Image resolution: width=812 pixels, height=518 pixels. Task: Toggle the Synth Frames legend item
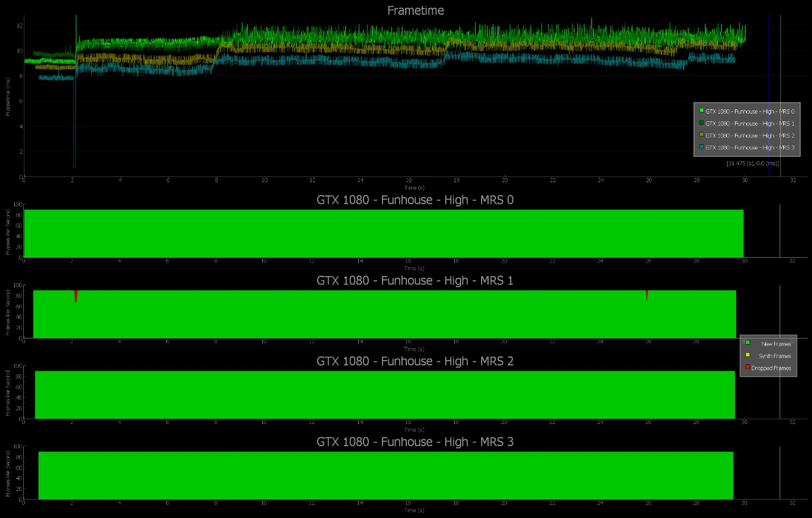coord(775,356)
